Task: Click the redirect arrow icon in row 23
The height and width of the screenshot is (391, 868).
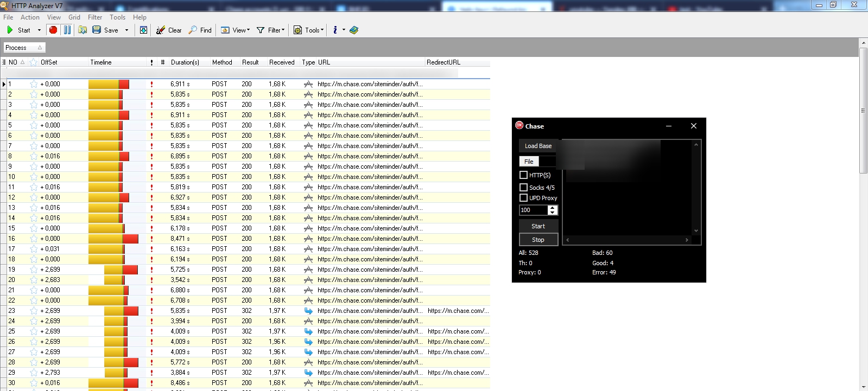Action: click(308, 311)
